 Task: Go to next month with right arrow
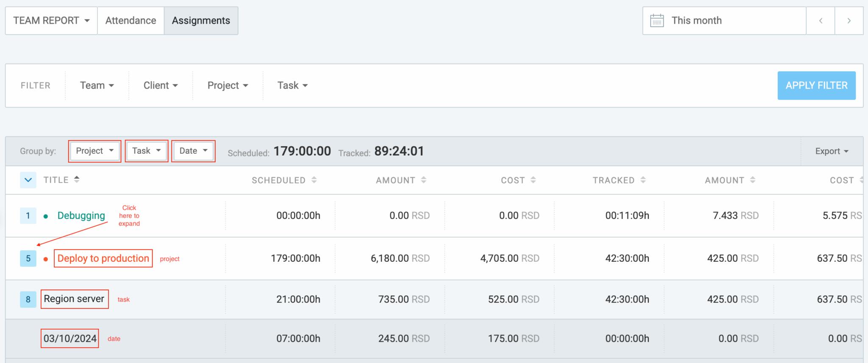[849, 21]
